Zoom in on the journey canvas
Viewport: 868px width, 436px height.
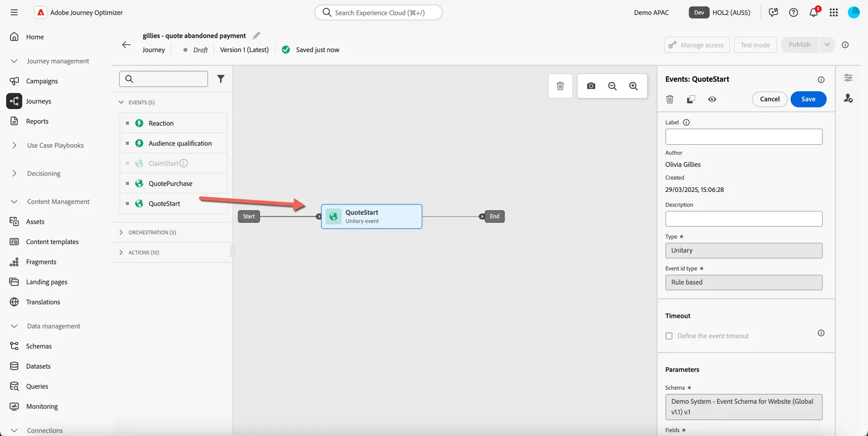click(634, 86)
